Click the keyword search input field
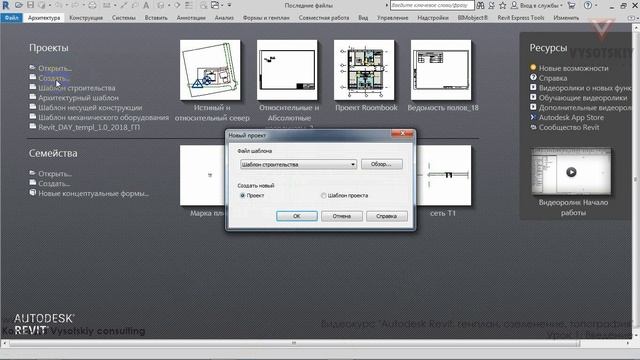The height and width of the screenshot is (360, 640). [432, 5]
